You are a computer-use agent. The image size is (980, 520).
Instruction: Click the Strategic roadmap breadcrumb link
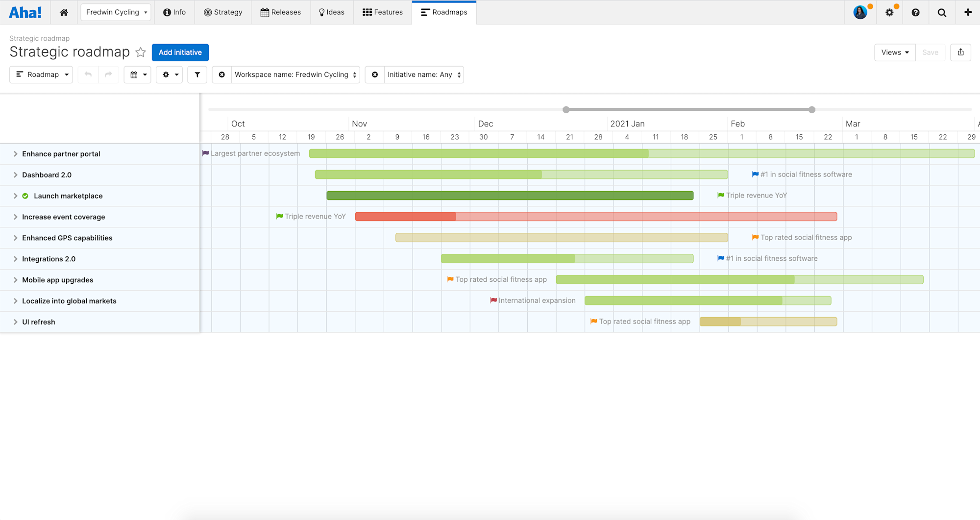39,38
